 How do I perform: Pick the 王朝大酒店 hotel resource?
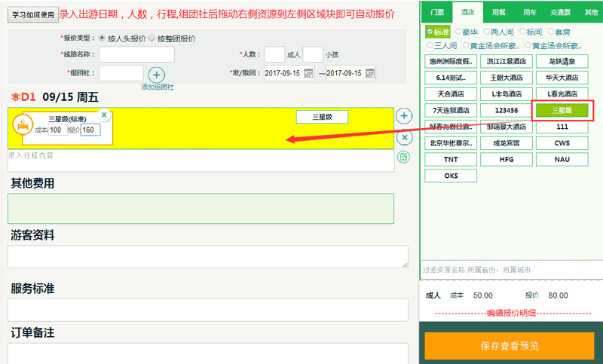tap(506, 78)
